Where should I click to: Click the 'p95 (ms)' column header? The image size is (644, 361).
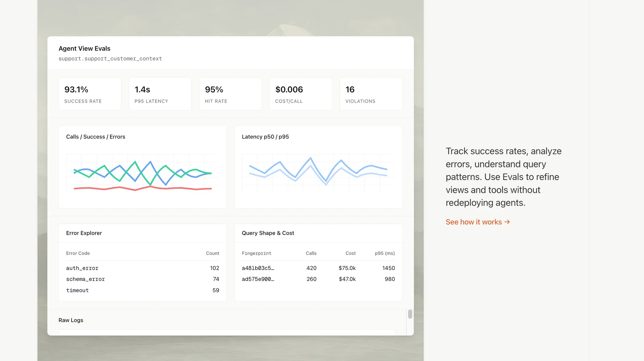[385, 253]
